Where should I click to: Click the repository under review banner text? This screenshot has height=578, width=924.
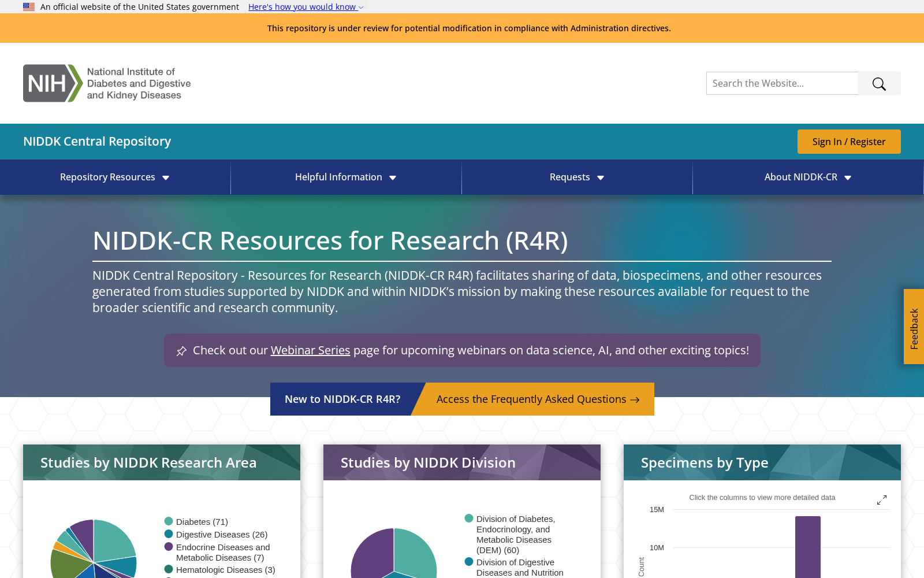coord(469,28)
